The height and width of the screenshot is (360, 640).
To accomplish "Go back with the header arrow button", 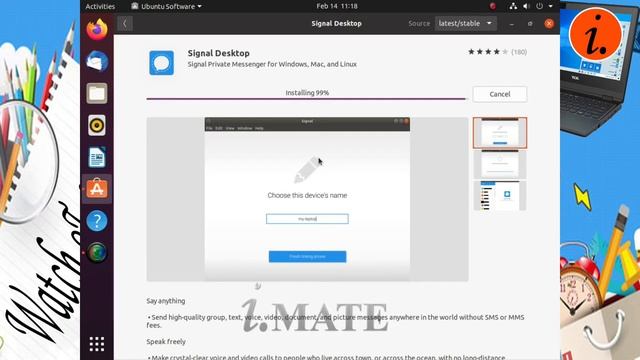I will (x=125, y=23).
